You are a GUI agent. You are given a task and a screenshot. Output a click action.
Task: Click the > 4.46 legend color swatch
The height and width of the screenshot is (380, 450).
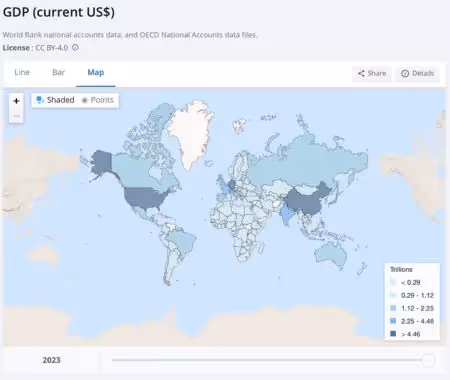click(393, 334)
